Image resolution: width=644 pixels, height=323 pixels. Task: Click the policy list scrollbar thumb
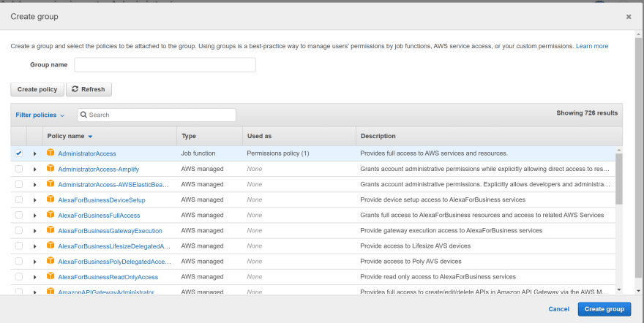click(619, 179)
